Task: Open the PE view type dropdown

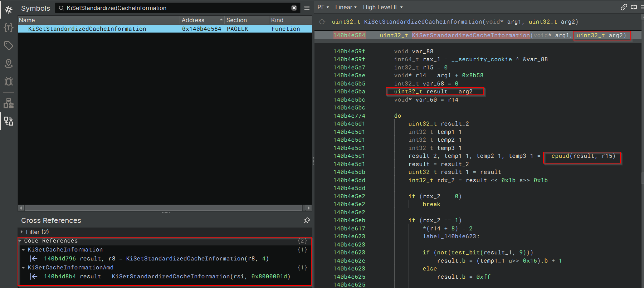Action: point(323,7)
